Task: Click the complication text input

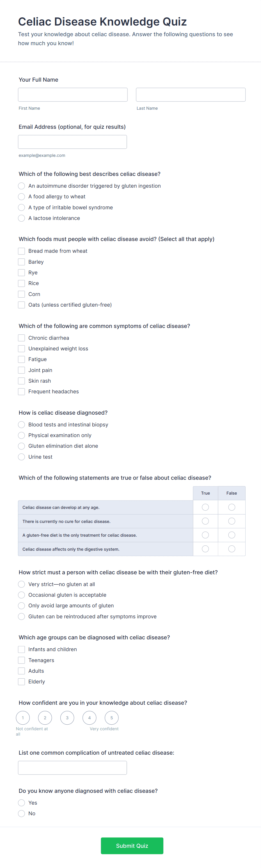Action: click(x=72, y=768)
